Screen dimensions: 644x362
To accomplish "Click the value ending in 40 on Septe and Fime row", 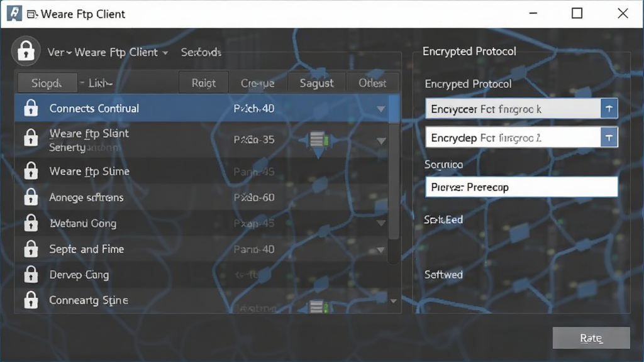I will 254,249.
